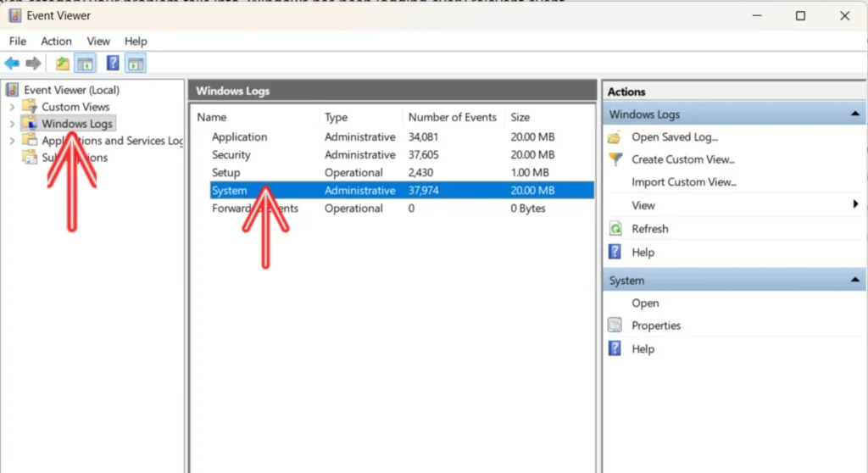Image resolution: width=868 pixels, height=473 pixels.
Task: Click the Forward arrow toolbar icon
Action: point(33,63)
